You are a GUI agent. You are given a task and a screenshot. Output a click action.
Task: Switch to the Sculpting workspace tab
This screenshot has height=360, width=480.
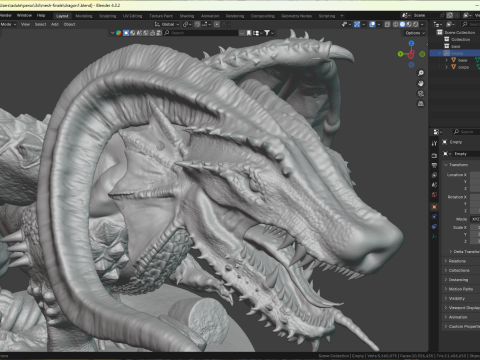tap(108, 16)
